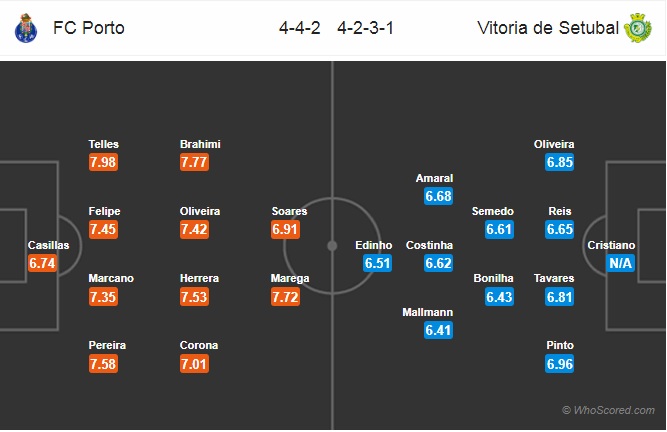Click Amaral's 6.68 rating badge
The width and height of the screenshot is (667, 432).
click(x=439, y=196)
